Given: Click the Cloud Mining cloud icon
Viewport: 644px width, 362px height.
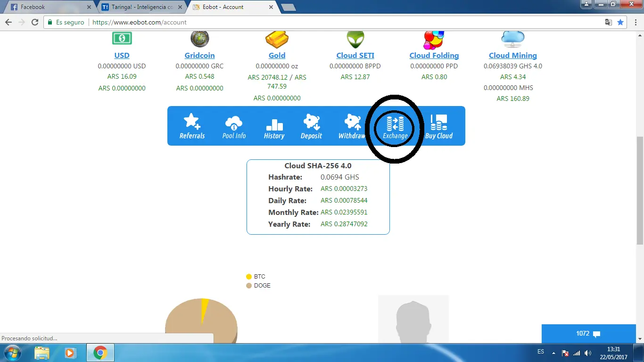Looking at the screenshot, I should [x=513, y=39].
